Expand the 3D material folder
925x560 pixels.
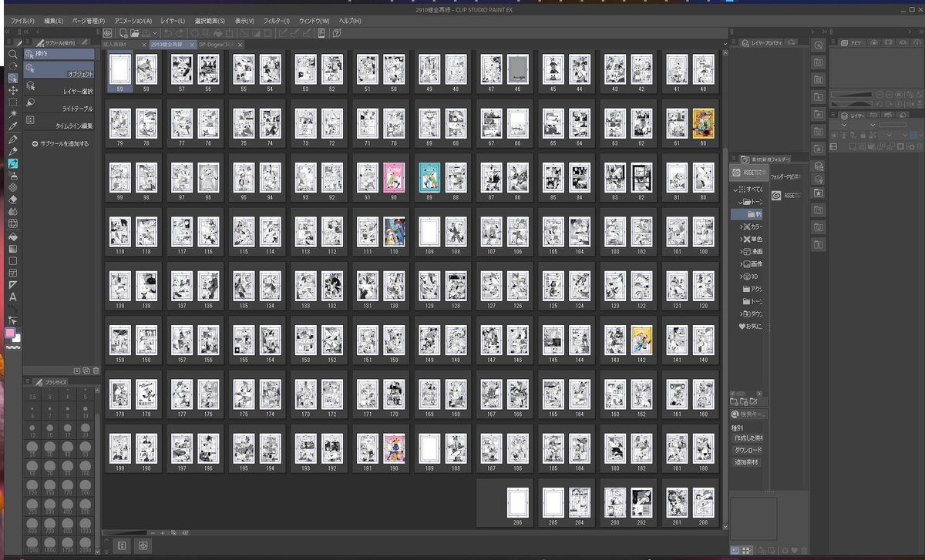pos(742,277)
